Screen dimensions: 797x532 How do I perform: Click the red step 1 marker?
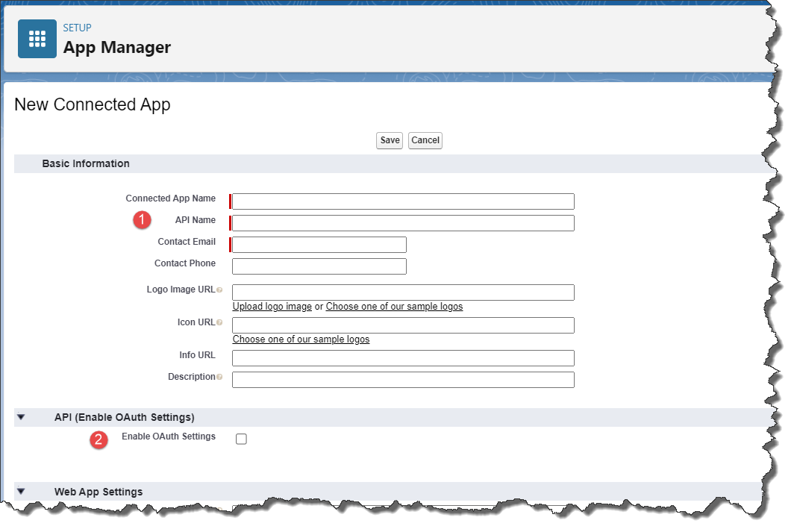tap(142, 220)
